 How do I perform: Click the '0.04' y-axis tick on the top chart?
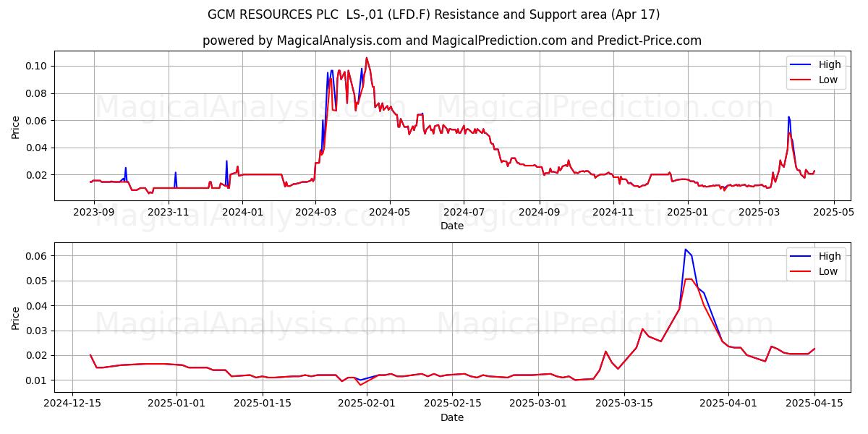(37, 148)
